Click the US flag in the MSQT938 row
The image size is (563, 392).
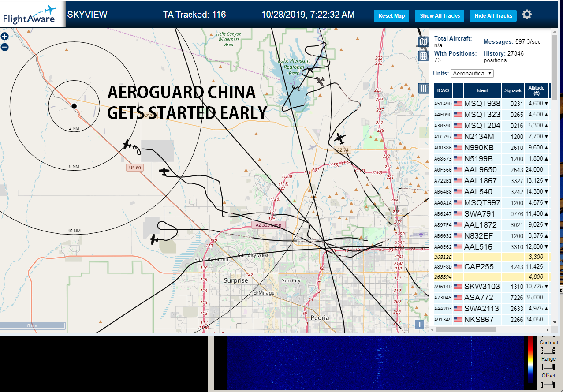[x=458, y=103]
